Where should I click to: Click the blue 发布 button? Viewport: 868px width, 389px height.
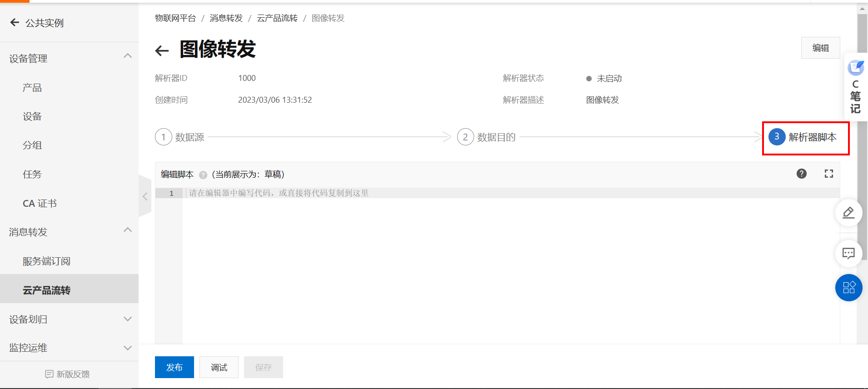tap(175, 367)
